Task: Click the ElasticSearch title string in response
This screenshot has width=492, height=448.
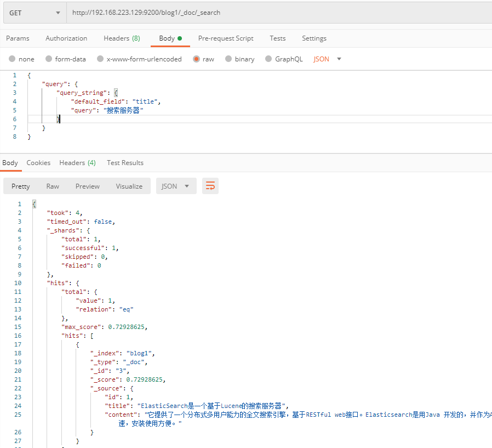Action: [x=211, y=406]
